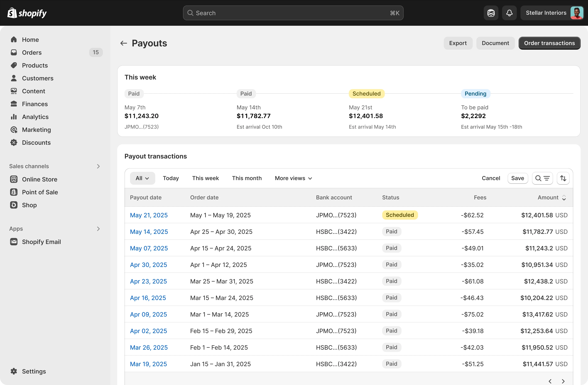588x385 pixels.
Task: Open the search and filter icon button
Action: (542, 178)
